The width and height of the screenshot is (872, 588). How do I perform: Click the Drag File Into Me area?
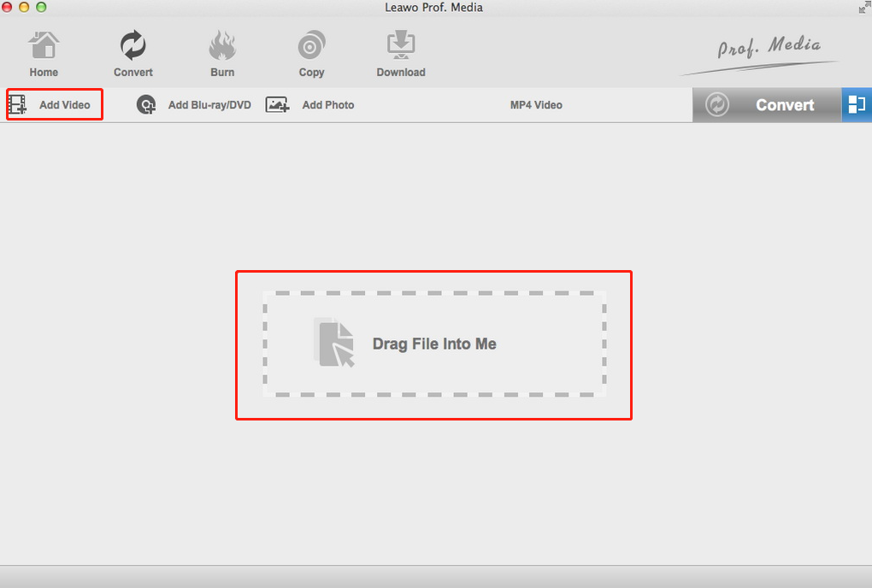point(434,344)
